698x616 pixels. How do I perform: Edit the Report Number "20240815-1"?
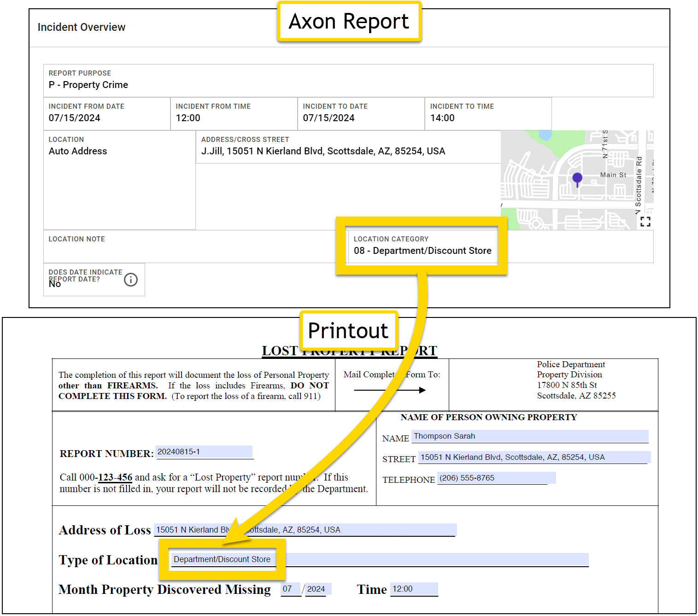[205, 452]
